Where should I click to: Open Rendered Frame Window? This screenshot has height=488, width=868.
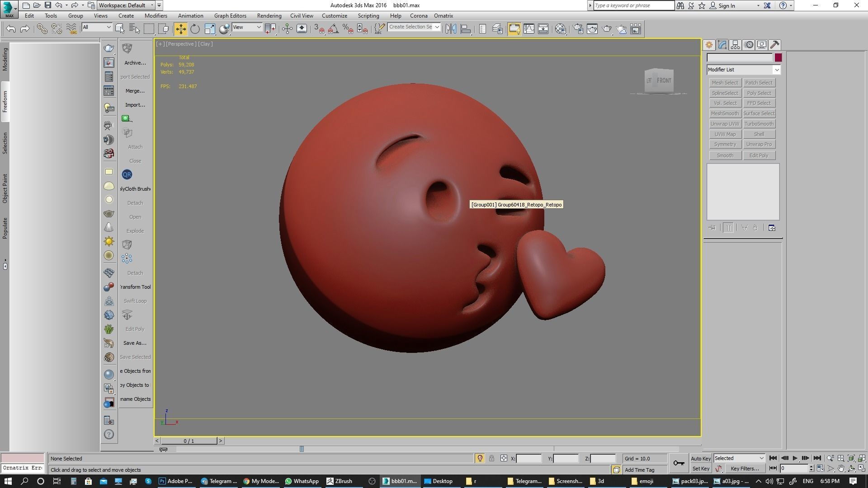(x=592, y=29)
